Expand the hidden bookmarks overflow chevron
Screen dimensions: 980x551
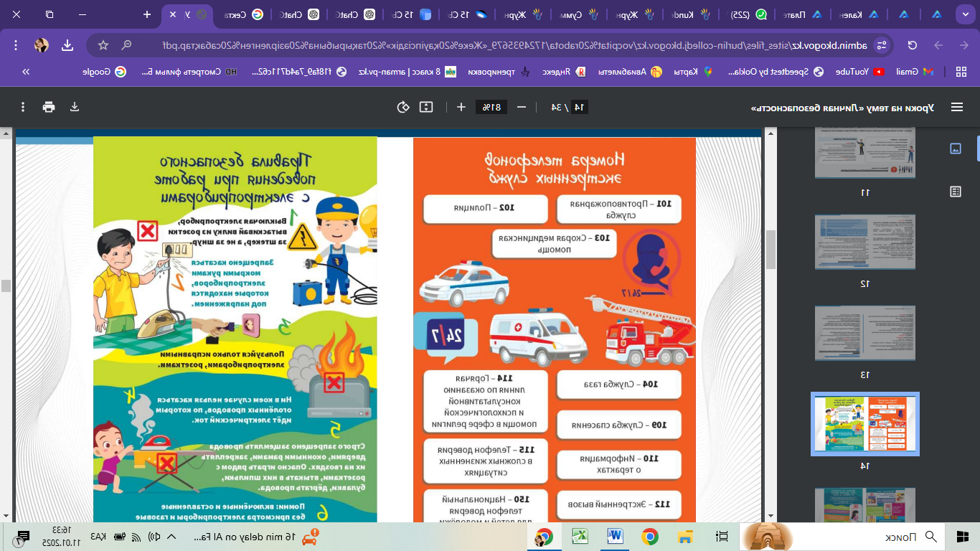click(x=26, y=72)
